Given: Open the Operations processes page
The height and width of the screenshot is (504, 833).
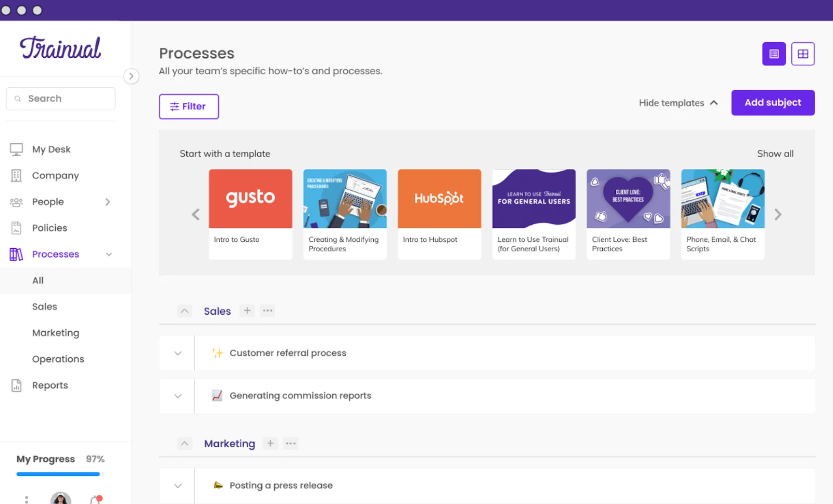Looking at the screenshot, I should [58, 359].
